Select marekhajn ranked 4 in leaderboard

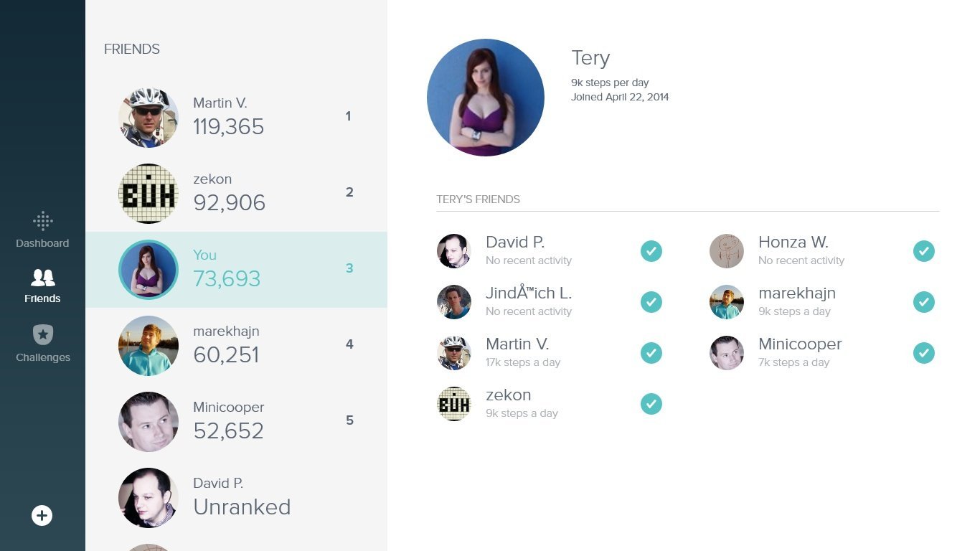click(236, 346)
